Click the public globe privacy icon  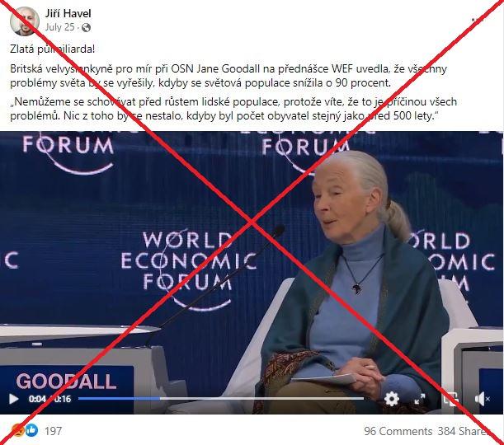(86, 28)
